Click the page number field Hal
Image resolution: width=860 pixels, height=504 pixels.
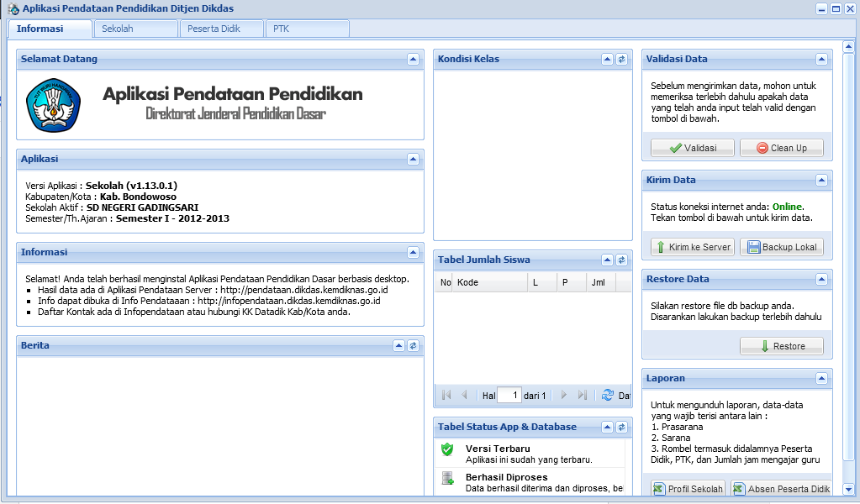pyautogui.click(x=509, y=395)
